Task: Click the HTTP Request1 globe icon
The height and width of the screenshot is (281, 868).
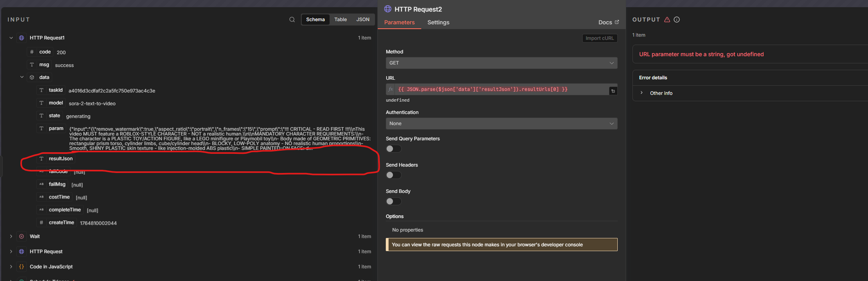Action: 22,38
